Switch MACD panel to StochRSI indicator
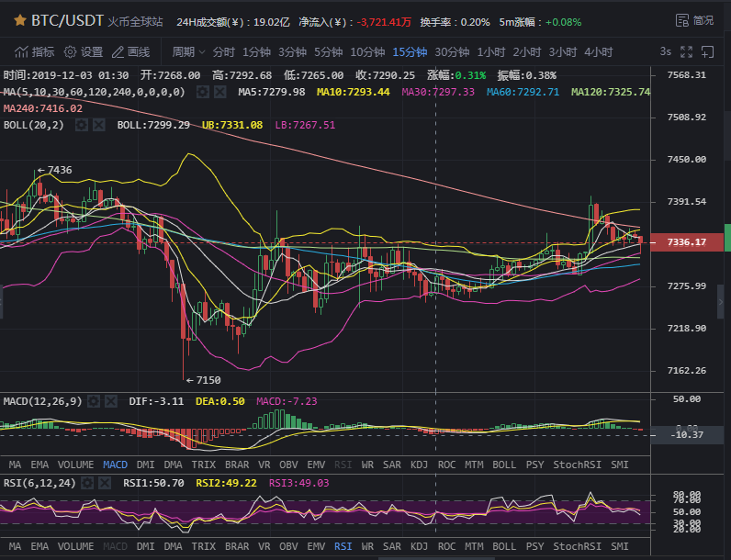Image resolution: width=731 pixels, height=560 pixels. (x=577, y=465)
